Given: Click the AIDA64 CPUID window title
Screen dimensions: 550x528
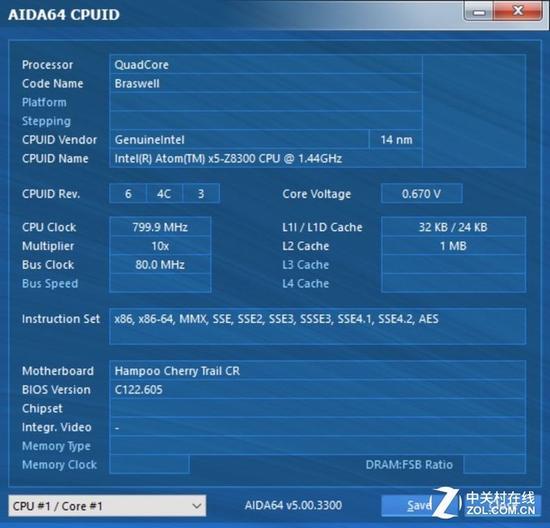Looking at the screenshot, I should pyautogui.click(x=63, y=15).
